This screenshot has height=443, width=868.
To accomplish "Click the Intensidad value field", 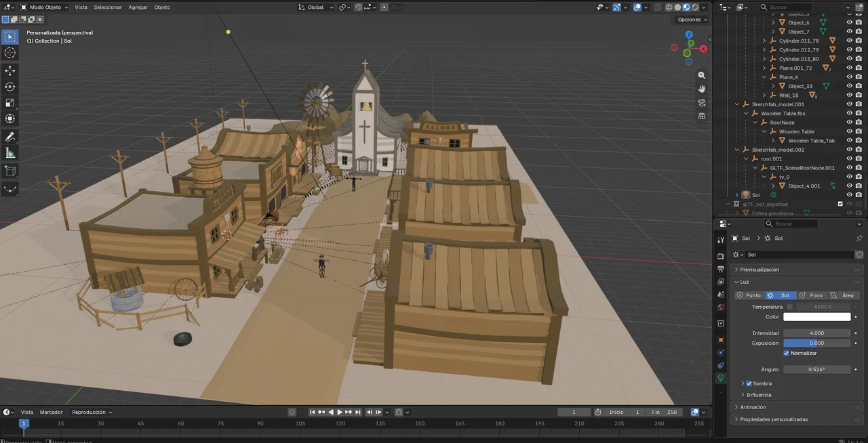I will click(816, 333).
